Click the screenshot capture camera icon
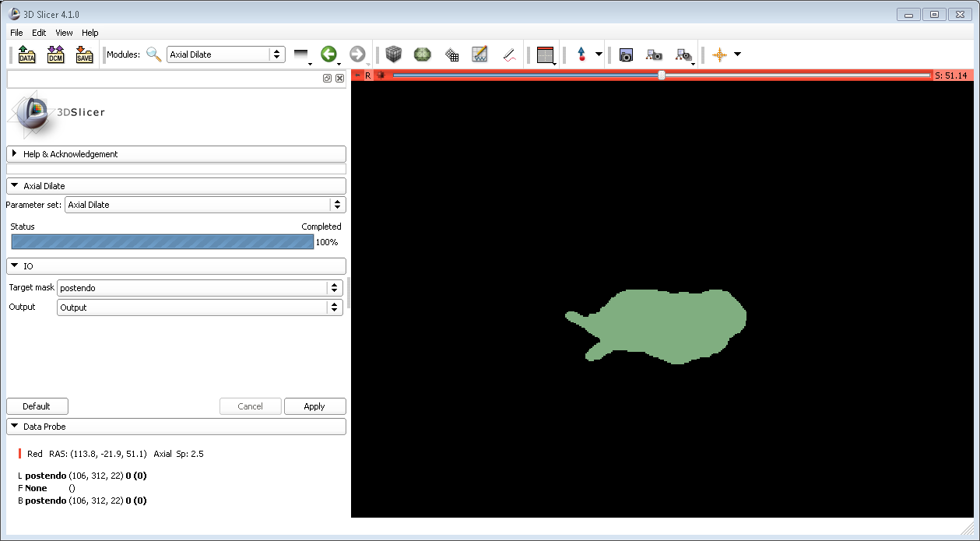The height and width of the screenshot is (541, 980). 626,54
